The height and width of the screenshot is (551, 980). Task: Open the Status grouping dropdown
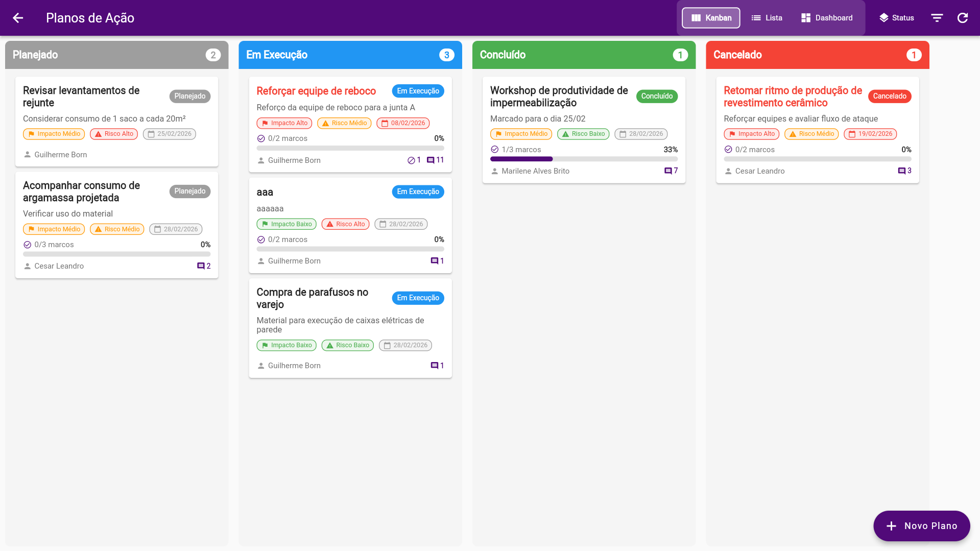coord(896,18)
